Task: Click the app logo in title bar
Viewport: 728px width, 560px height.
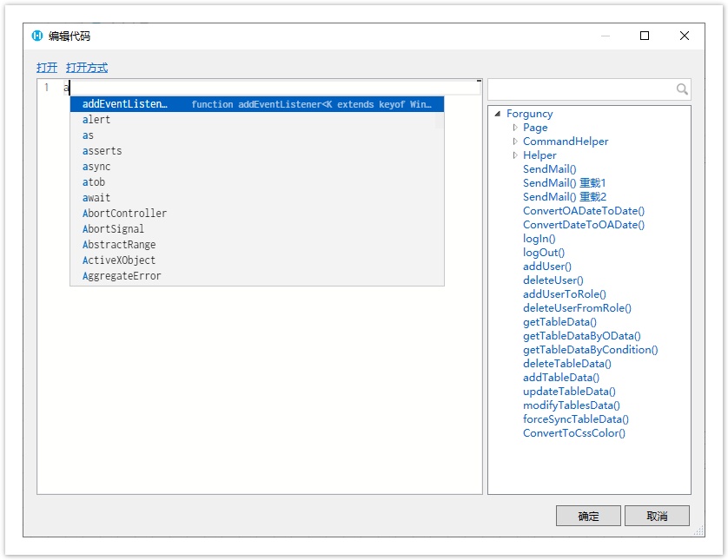Action: pyautogui.click(x=37, y=36)
